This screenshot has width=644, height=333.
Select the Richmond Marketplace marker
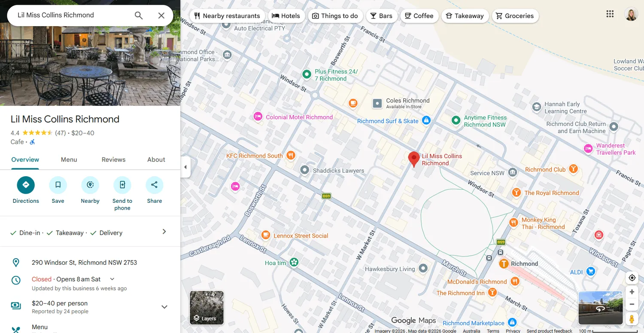[512, 322]
